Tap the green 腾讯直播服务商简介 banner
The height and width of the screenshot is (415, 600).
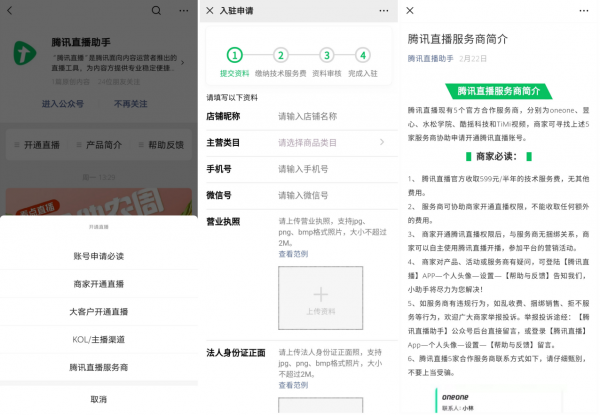[499, 91]
